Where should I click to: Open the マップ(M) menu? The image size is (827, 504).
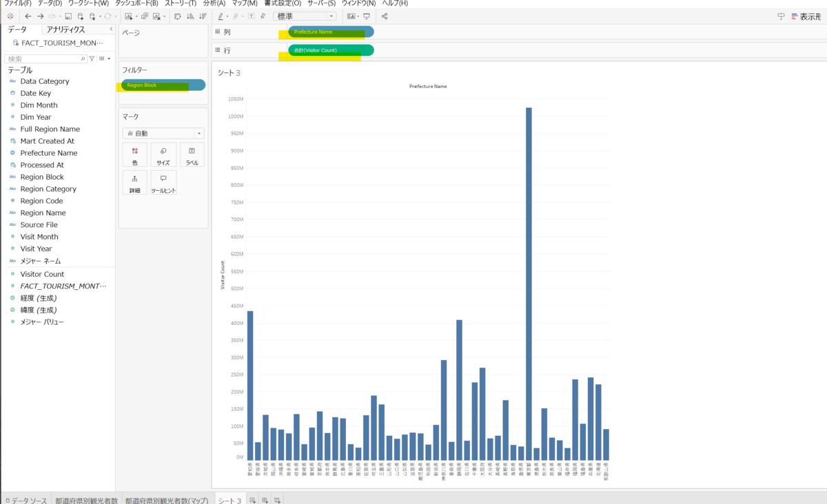click(245, 3)
